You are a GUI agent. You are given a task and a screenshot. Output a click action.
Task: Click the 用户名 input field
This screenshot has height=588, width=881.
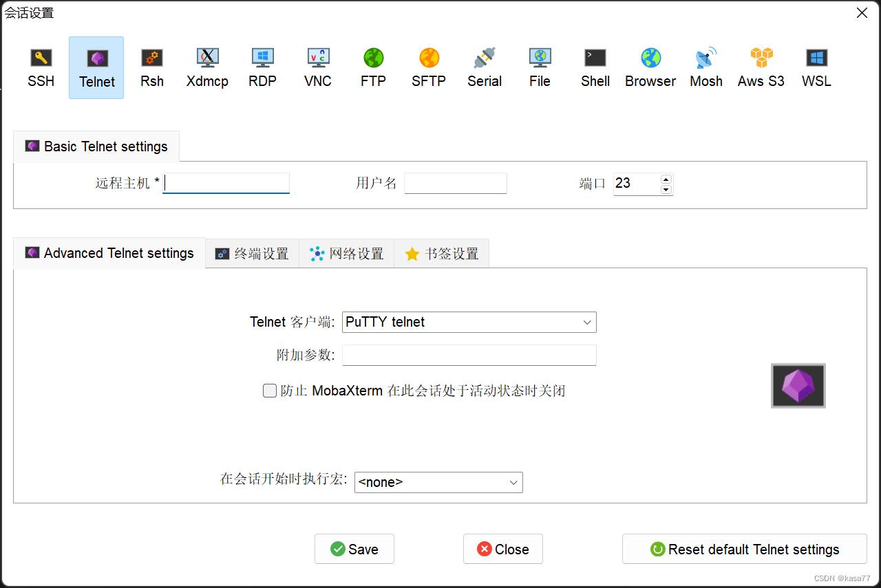point(456,183)
